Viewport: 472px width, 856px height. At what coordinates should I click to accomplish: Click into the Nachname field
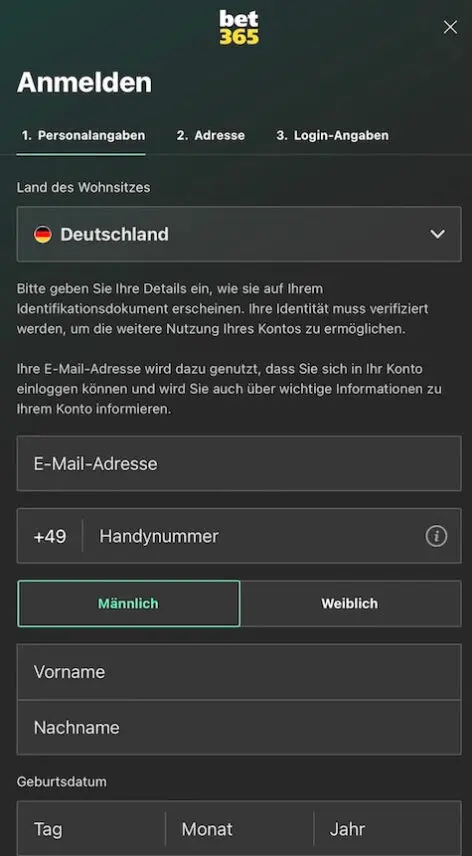click(x=239, y=728)
